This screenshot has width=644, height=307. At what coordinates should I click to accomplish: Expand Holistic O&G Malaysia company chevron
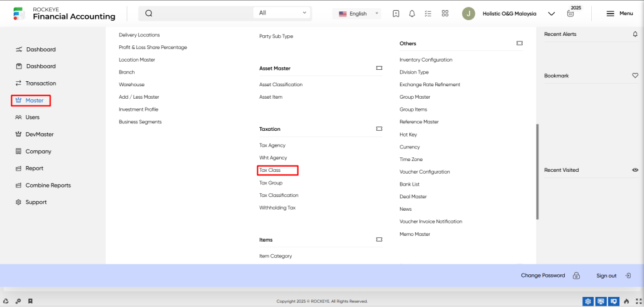pyautogui.click(x=552, y=14)
